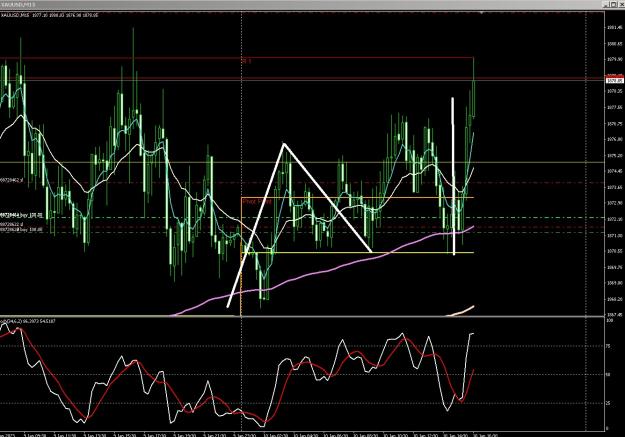This screenshot has height=437, width=625.
Task: Select the red R1 level label
Action: [247, 61]
